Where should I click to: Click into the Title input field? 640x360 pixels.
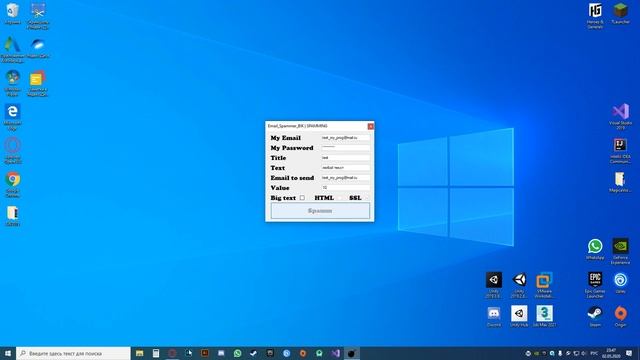(345, 158)
